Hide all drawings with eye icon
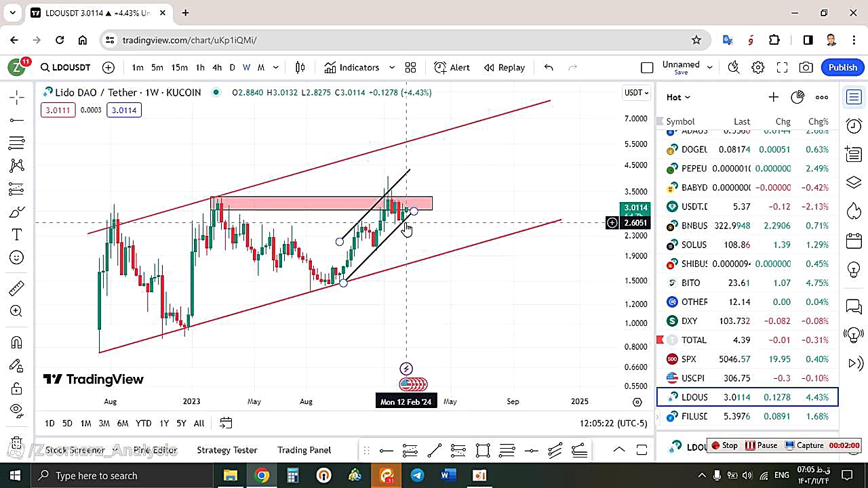 click(x=17, y=410)
